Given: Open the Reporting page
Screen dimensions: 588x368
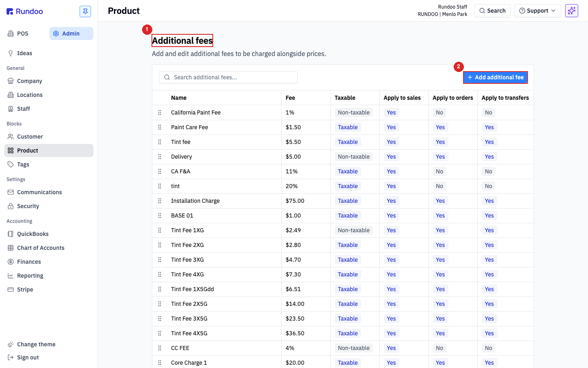Looking at the screenshot, I should (x=49, y=276).
